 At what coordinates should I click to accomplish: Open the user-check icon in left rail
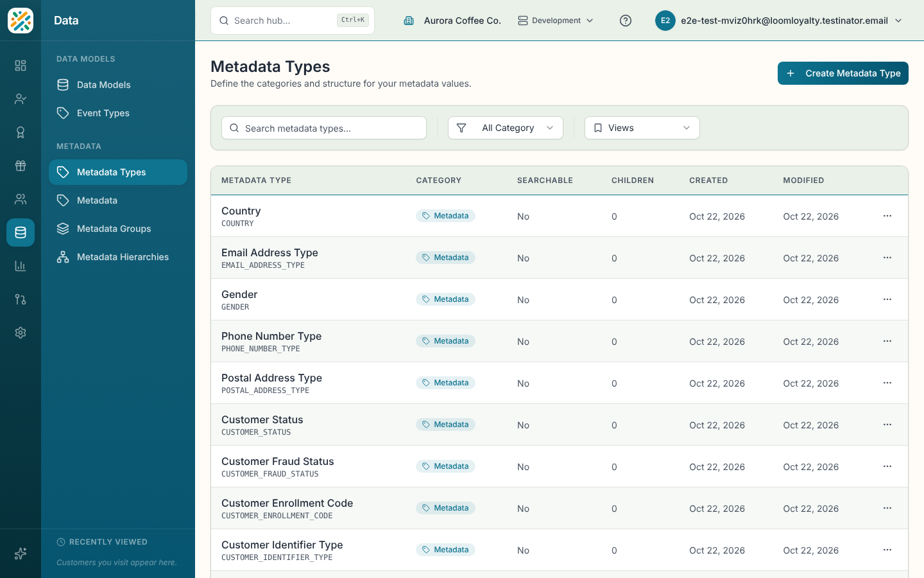(x=21, y=99)
